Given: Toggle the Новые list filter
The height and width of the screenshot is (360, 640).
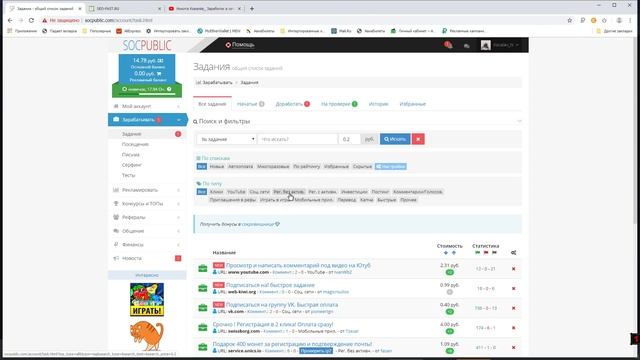Looking at the screenshot, I should click(x=217, y=167).
